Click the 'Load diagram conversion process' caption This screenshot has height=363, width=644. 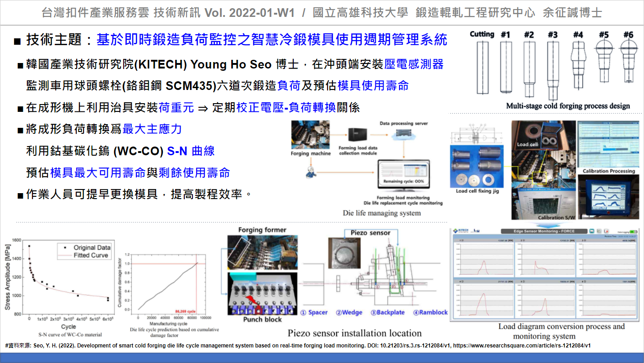coord(561,326)
